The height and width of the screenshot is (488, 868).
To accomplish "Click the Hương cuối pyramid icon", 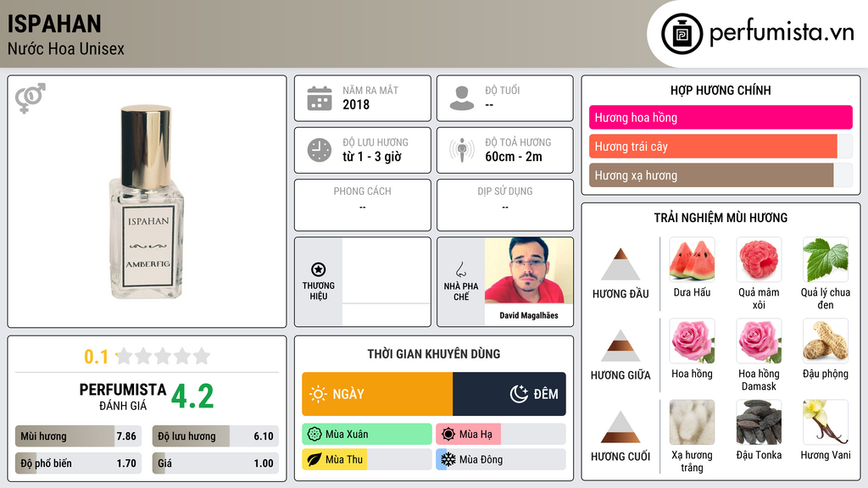I will point(620,427).
